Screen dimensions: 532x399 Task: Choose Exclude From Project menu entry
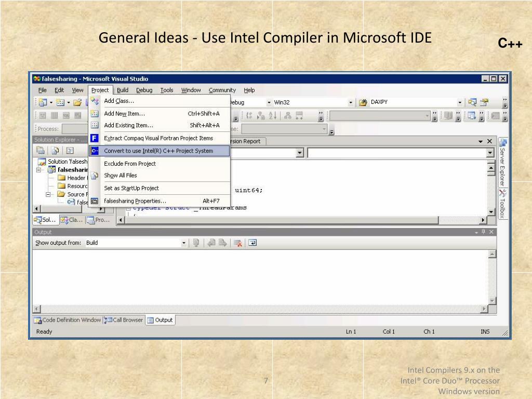tap(159, 164)
